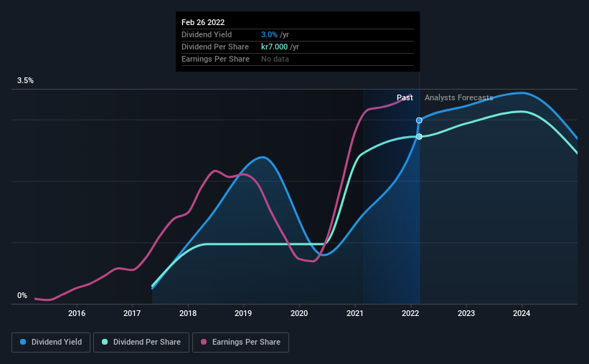Image resolution: width=589 pixels, height=364 pixels.
Task: Click the 2024 x-axis label
Action: [522, 313]
